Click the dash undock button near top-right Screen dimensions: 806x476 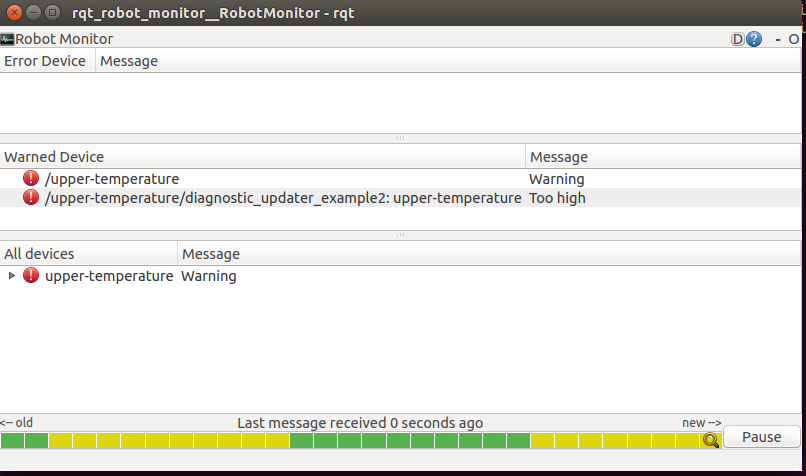pyautogui.click(x=778, y=39)
